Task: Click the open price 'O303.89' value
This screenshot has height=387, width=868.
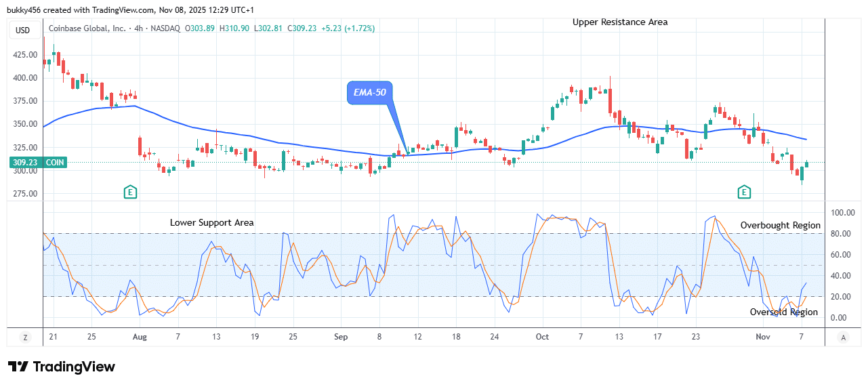Action: (199, 28)
